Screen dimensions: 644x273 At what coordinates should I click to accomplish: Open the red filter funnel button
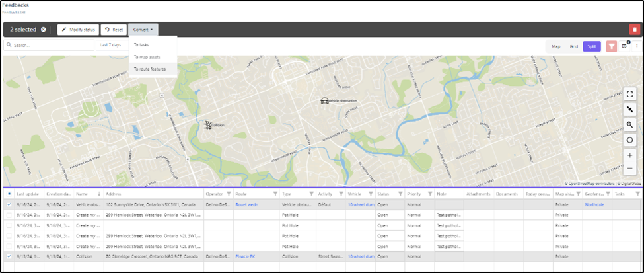point(612,46)
